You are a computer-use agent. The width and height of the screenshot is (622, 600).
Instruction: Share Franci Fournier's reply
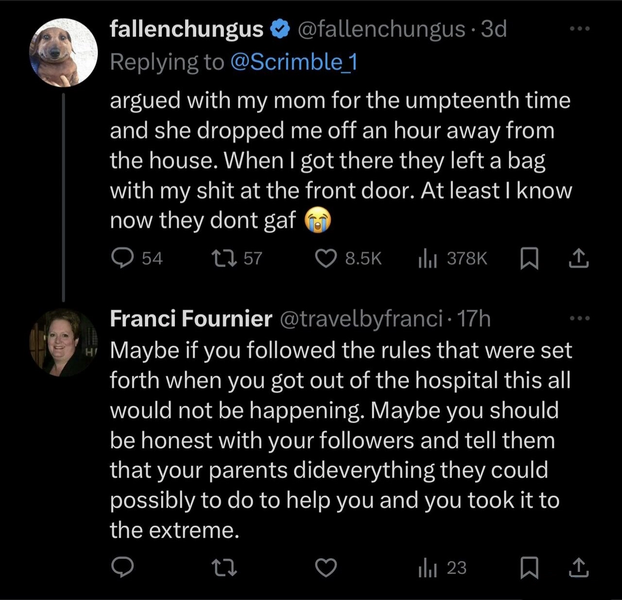coord(578,567)
